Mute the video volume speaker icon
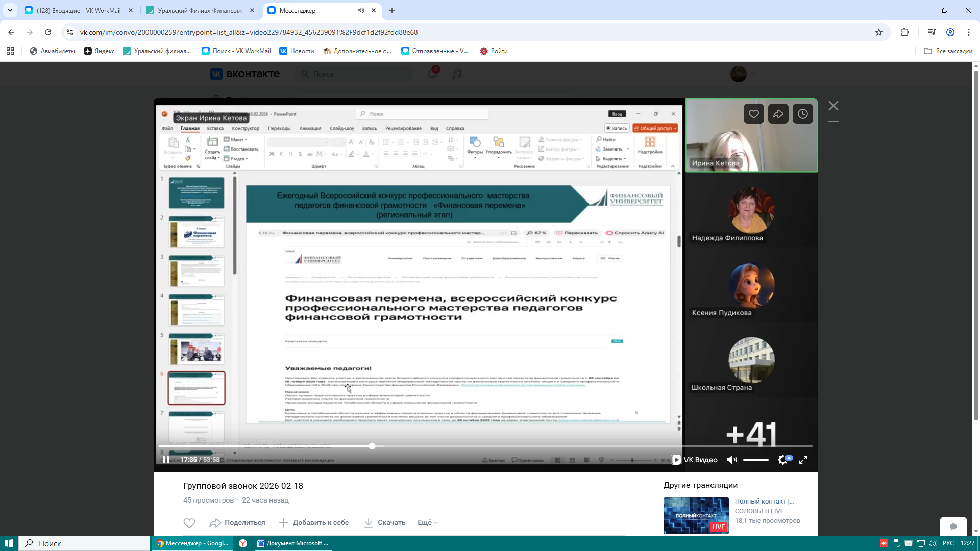This screenshot has height=551, width=980. (x=731, y=460)
